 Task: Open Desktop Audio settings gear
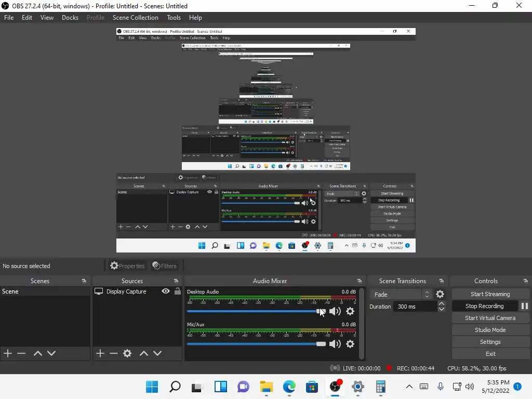[x=350, y=311]
